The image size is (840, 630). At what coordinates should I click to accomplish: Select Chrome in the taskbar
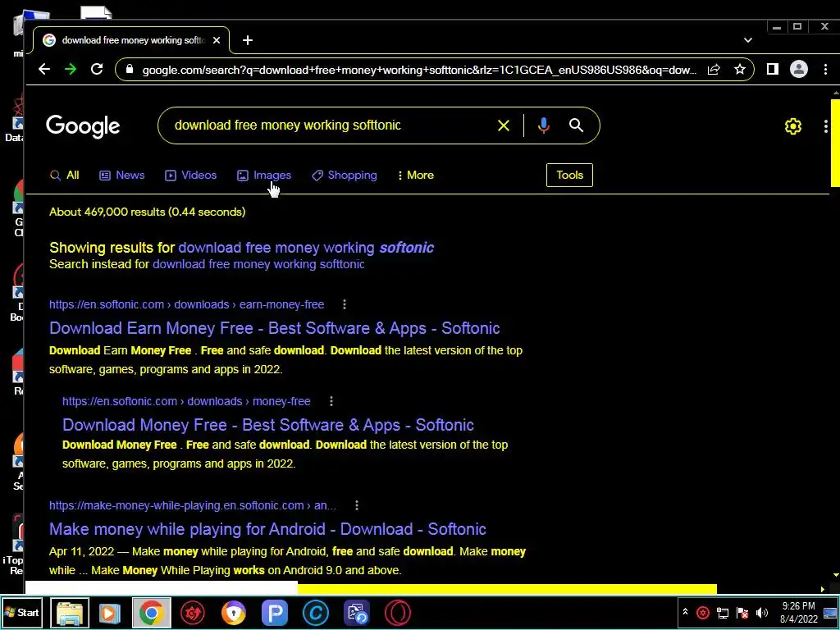click(152, 613)
